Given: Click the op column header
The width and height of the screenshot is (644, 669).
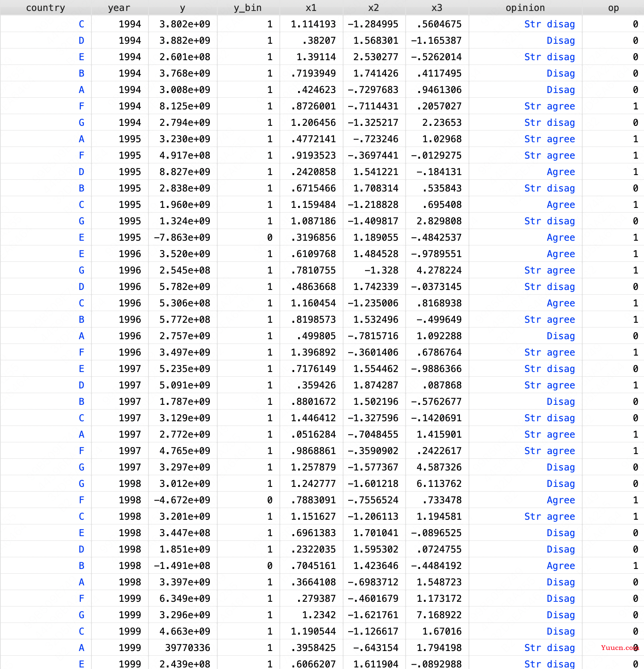Looking at the screenshot, I should coord(614,8).
